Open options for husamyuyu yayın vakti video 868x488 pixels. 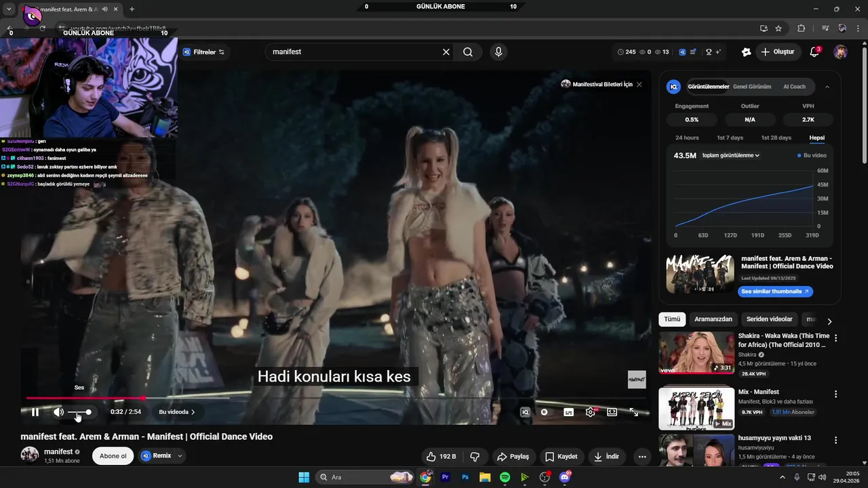835,440
